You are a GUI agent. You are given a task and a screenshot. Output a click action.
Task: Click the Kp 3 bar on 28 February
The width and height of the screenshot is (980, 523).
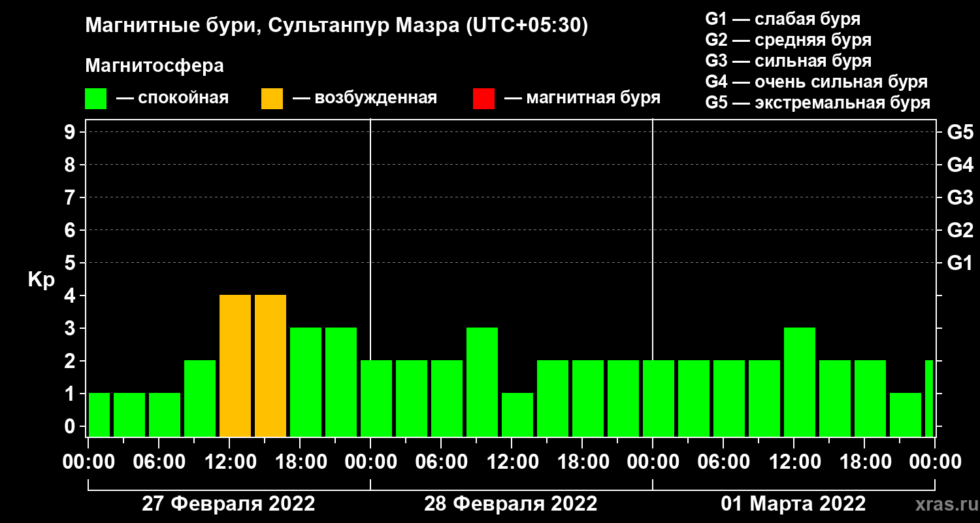[x=482, y=382]
